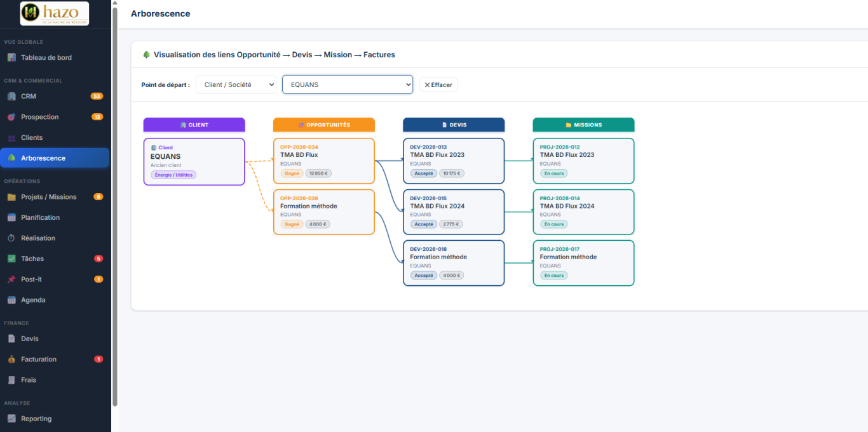This screenshot has height=432, width=868.
Task: Click the Tableau de bord chart icon
Action: [11, 58]
